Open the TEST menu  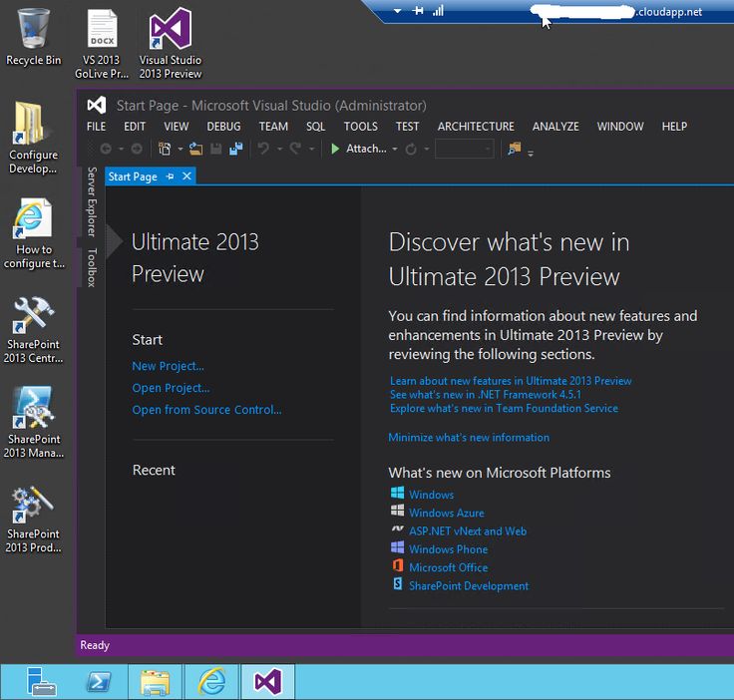point(407,127)
